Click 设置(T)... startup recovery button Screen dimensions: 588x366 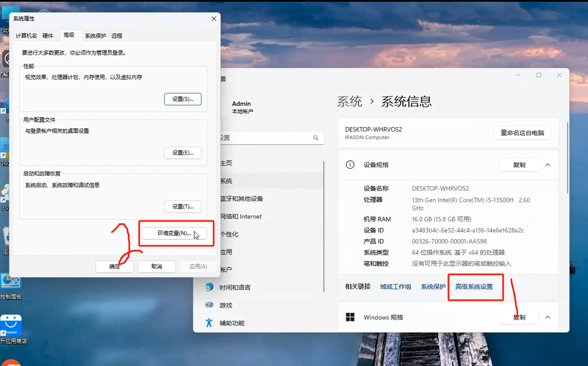pyautogui.click(x=183, y=207)
